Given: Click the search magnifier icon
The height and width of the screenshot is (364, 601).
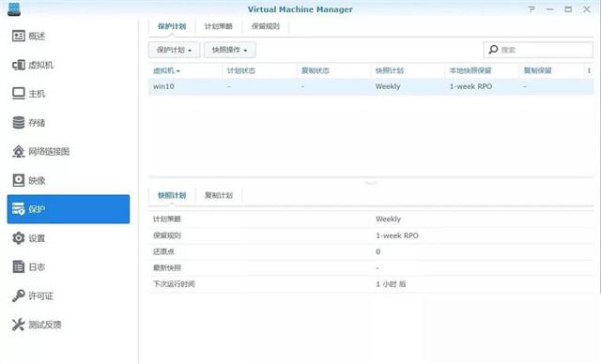Looking at the screenshot, I should point(493,50).
